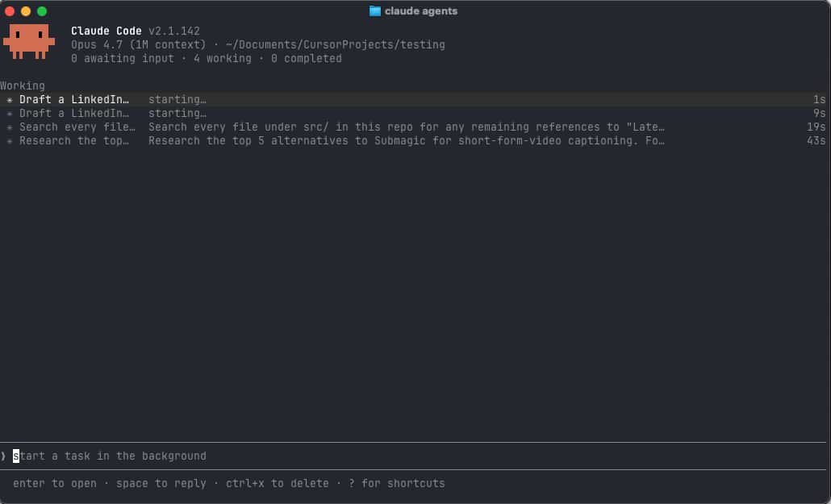Click the space to reply hint
Image resolution: width=831 pixels, height=504 pixels.
pos(161,483)
